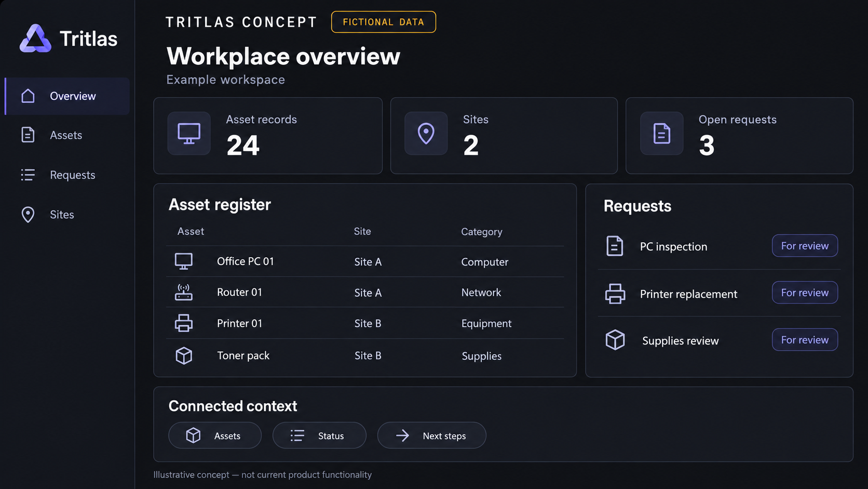
Task: Click the box icon in Toner pack row
Action: (x=184, y=355)
